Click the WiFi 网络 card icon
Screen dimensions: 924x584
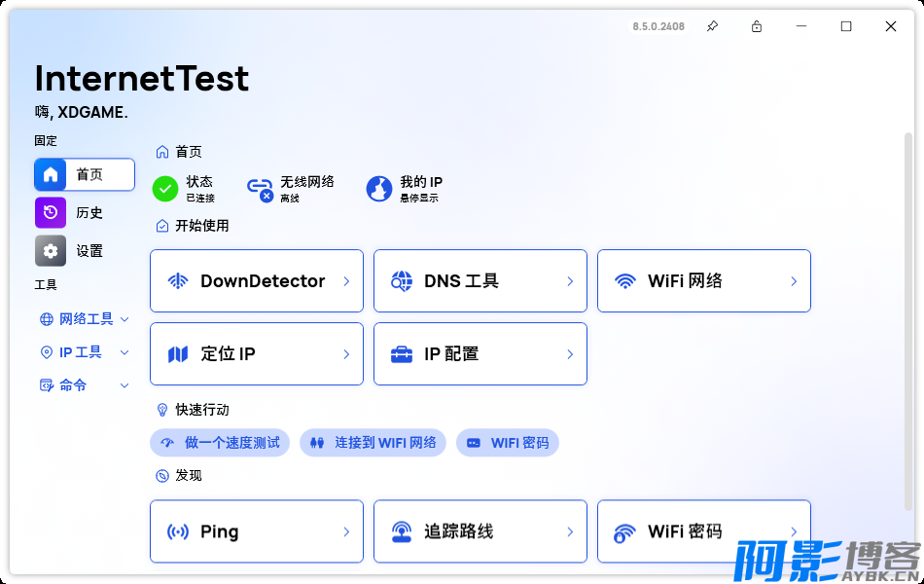pos(625,281)
